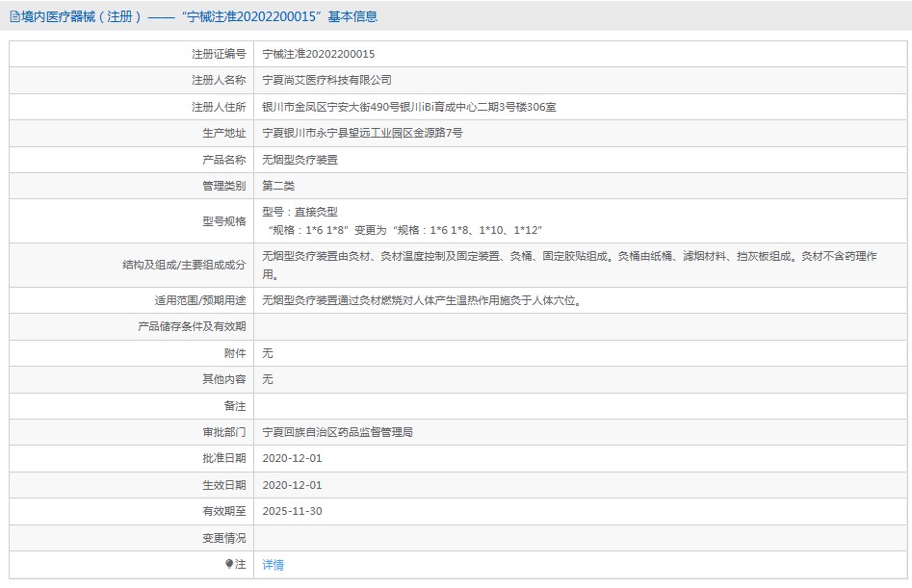The width and height of the screenshot is (912, 588).
Task: Click the empty 备注 value cell
Action: point(578,406)
